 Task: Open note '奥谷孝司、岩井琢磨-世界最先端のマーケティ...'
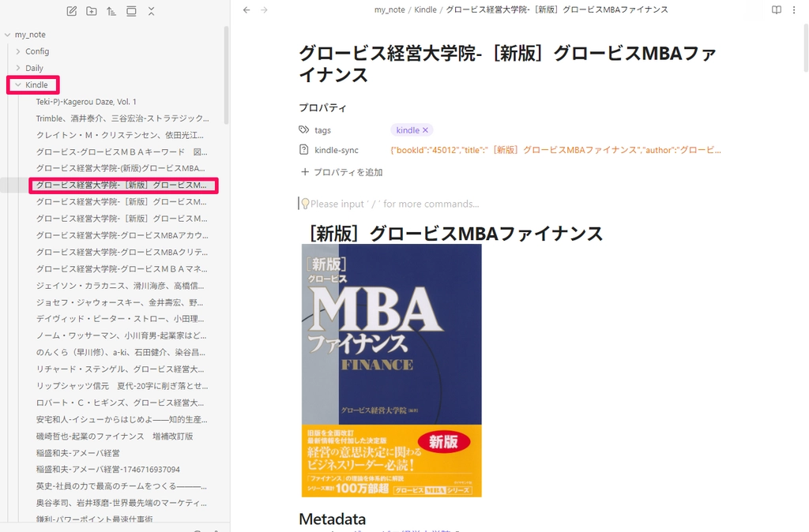coord(121,503)
